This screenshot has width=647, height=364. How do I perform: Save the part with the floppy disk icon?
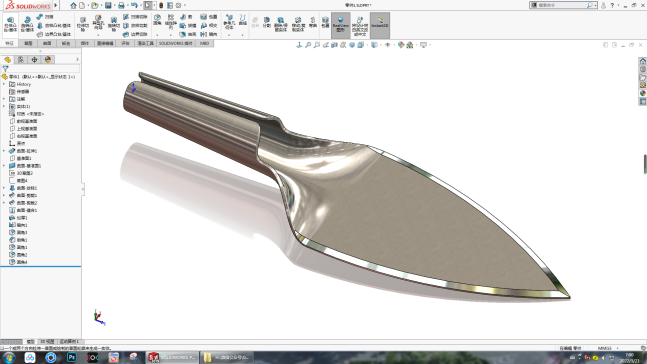(108, 5)
